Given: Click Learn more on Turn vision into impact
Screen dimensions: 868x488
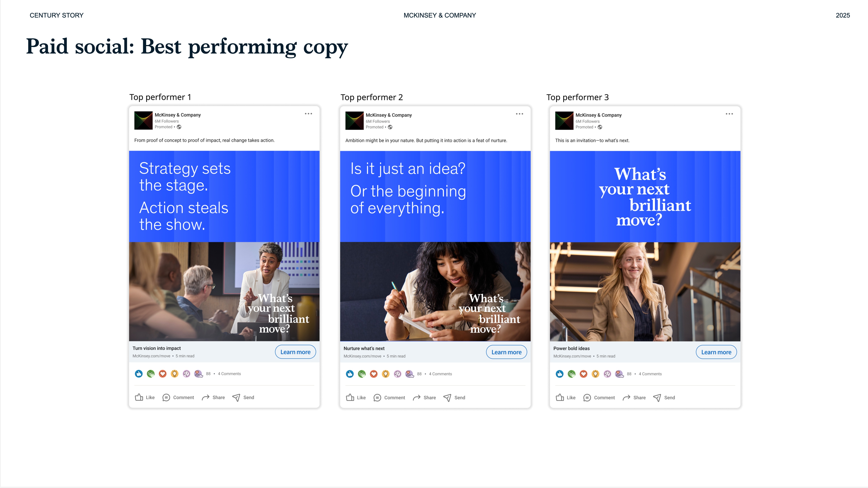Looking at the screenshot, I should click(x=295, y=352).
